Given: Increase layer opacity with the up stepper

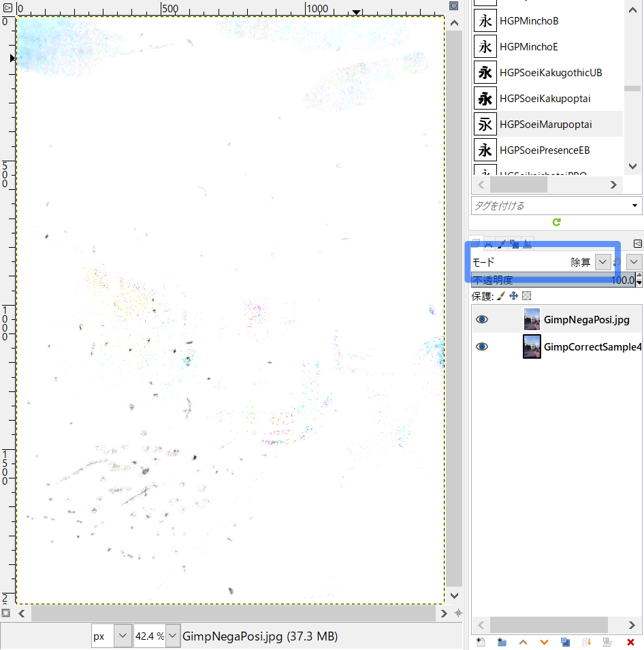Looking at the screenshot, I should point(639,276).
